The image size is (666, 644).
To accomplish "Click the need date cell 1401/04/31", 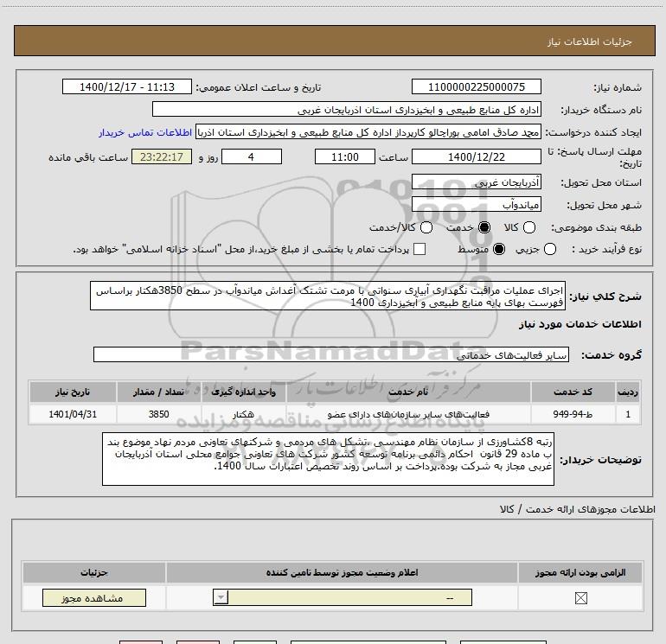I will click(x=73, y=414).
